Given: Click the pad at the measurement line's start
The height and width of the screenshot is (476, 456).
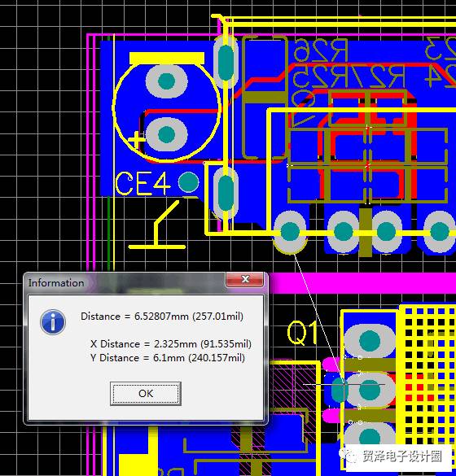Looking at the screenshot, I should (290, 232).
